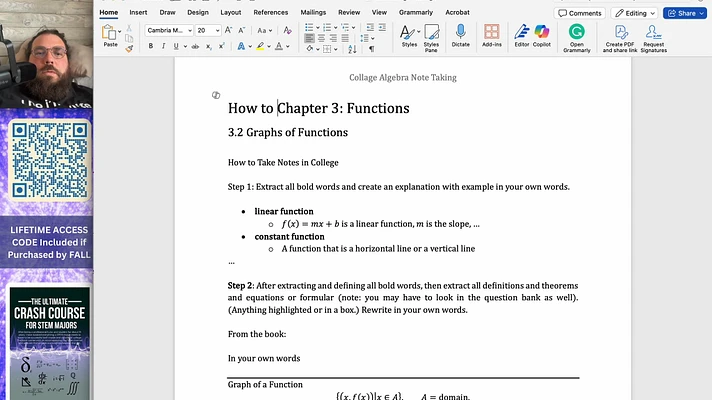Click the Copy icon in clipboard group
The height and width of the screenshot is (400, 712).
click(x=129, y=39)
